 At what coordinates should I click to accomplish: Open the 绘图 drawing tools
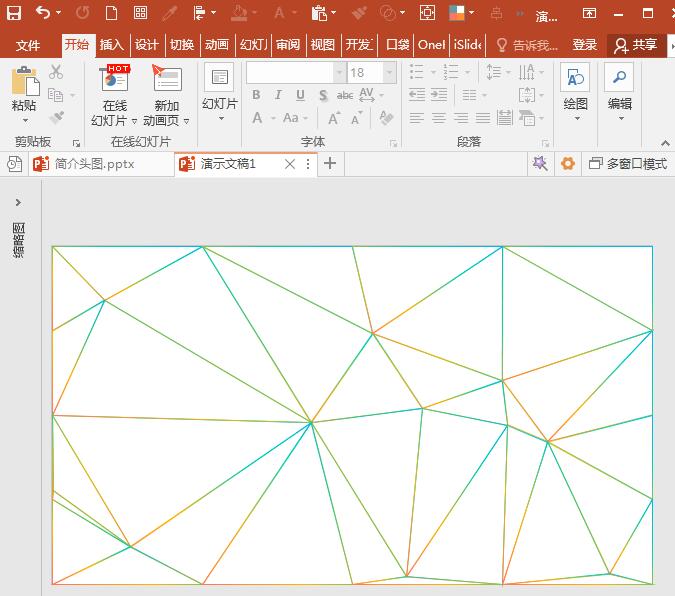tap(575, 90)
